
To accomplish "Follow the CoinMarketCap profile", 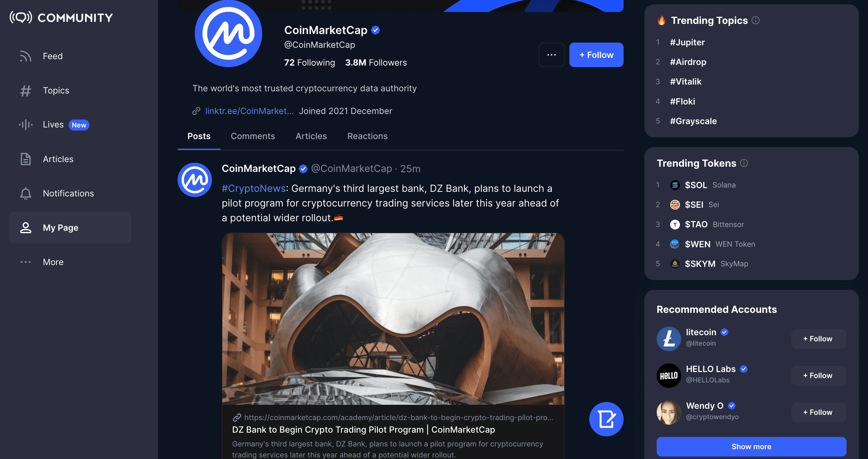I will [596, 55].
